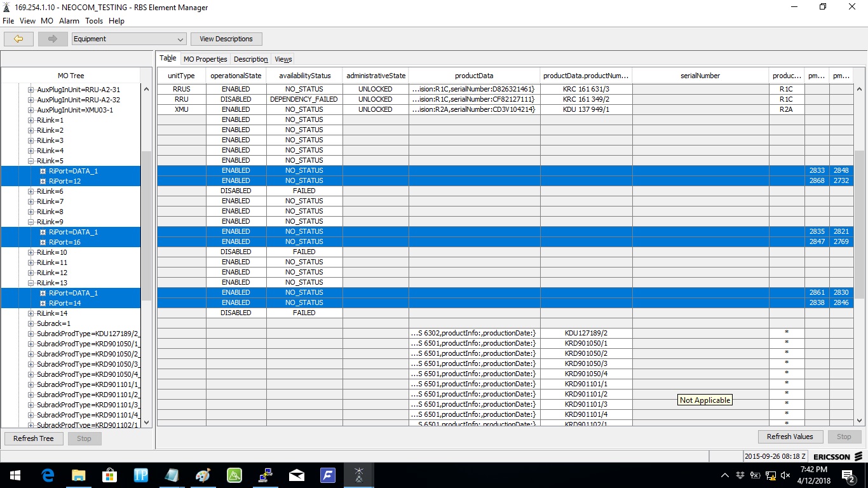This screenshot has width=868, height=488.
Task: Launch Microsoft Edge from the taskbar
Action: tap(48, 475)
